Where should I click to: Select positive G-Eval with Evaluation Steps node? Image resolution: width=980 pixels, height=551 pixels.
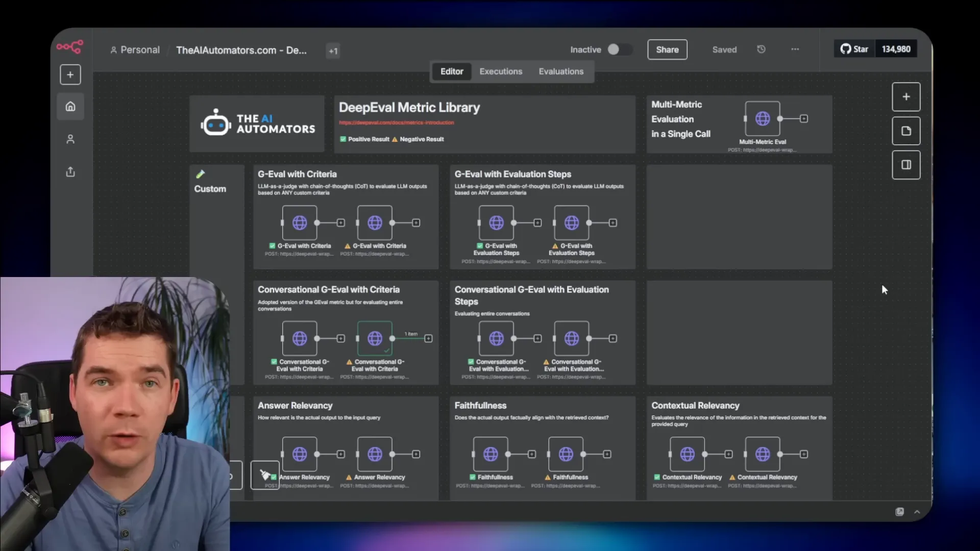(496, 223)
